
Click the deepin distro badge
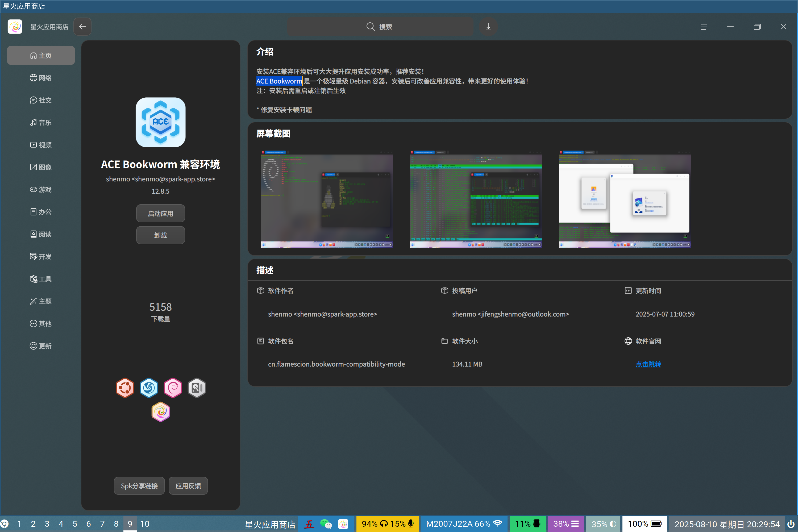pos(149,388)
